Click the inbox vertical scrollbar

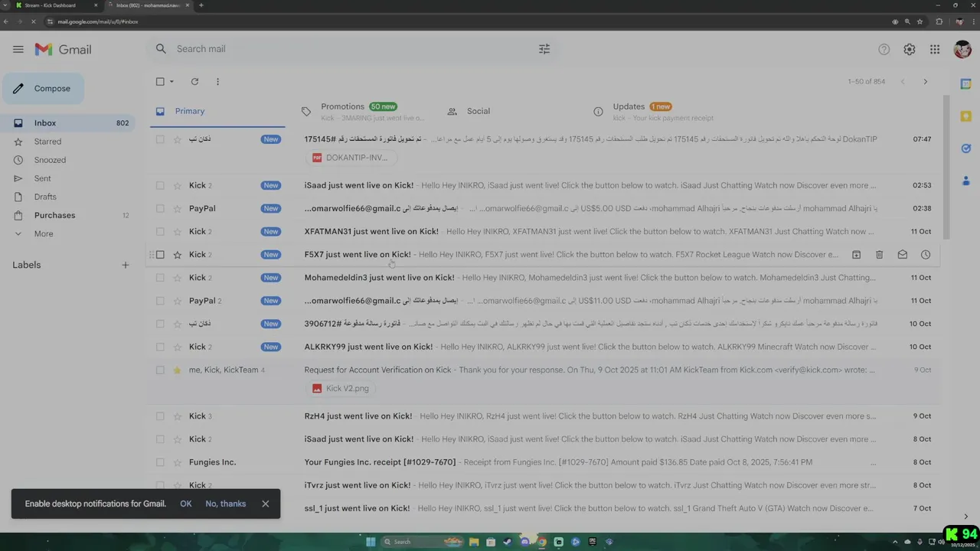[946, 167]
